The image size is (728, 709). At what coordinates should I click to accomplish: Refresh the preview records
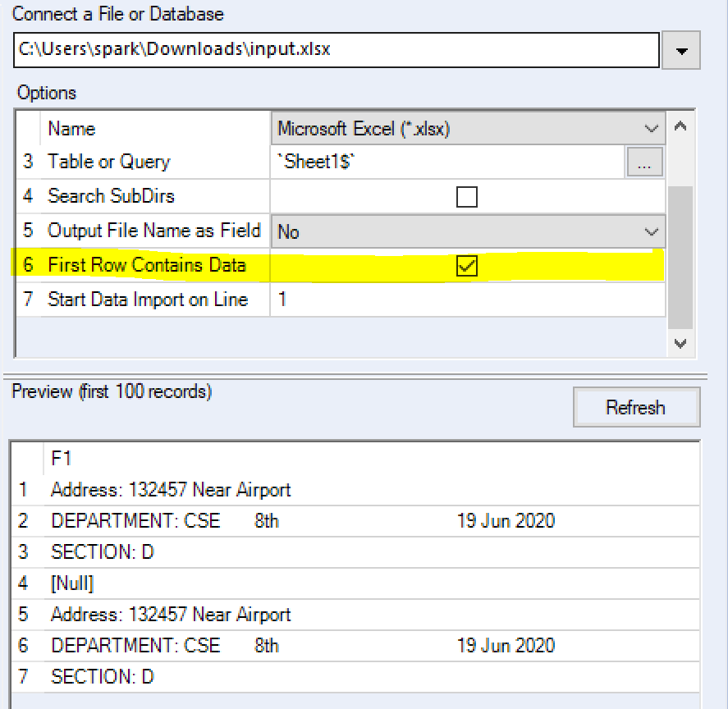636,407
